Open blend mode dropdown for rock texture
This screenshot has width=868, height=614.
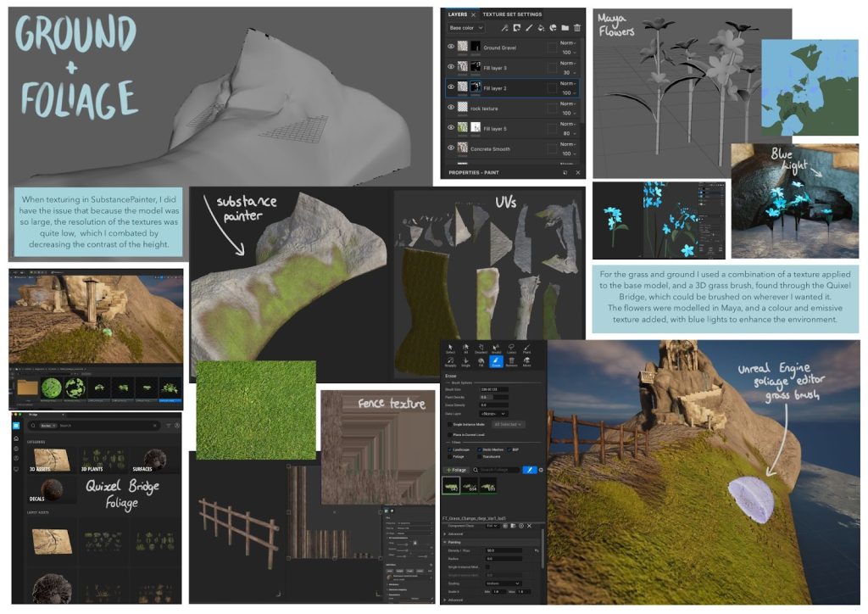point(568,103)
